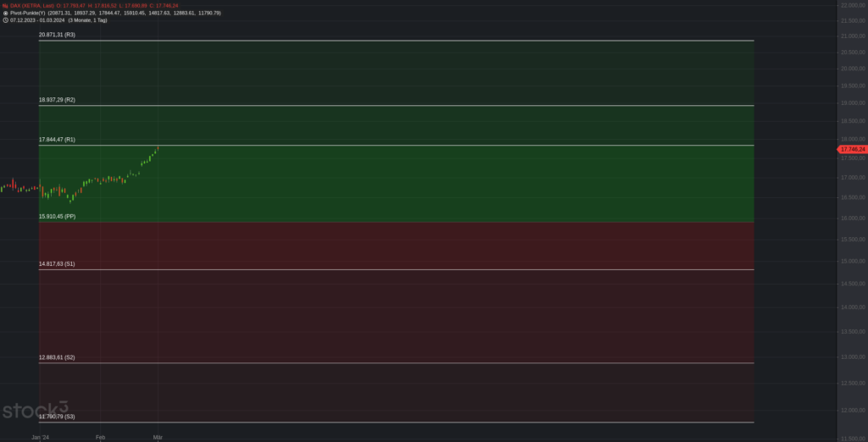
Task: Open the 07.12.2023 - 01.03.2024 date range
Action: click(x=37, y=20)
